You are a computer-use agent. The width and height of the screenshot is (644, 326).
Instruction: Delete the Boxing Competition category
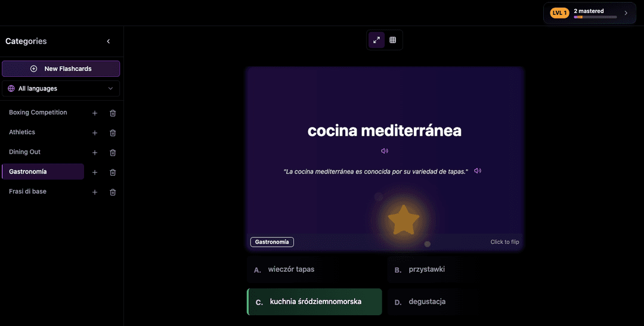tap(113, 113)
